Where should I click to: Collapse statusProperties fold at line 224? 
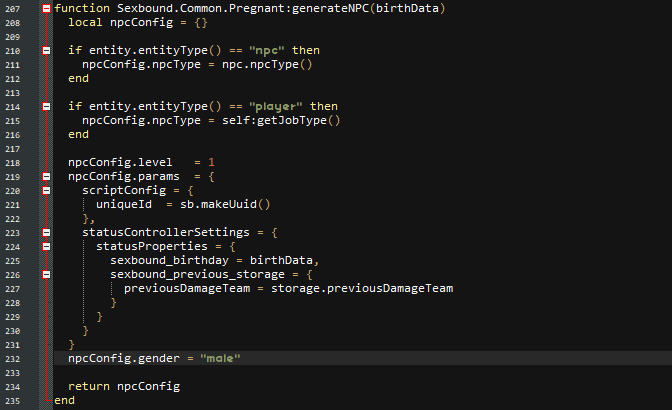[x=46, y=247]
